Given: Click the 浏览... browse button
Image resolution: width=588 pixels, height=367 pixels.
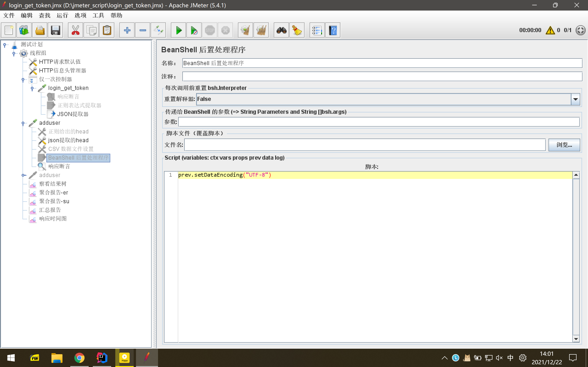Looking at the screenshot, I should (564, 145).
